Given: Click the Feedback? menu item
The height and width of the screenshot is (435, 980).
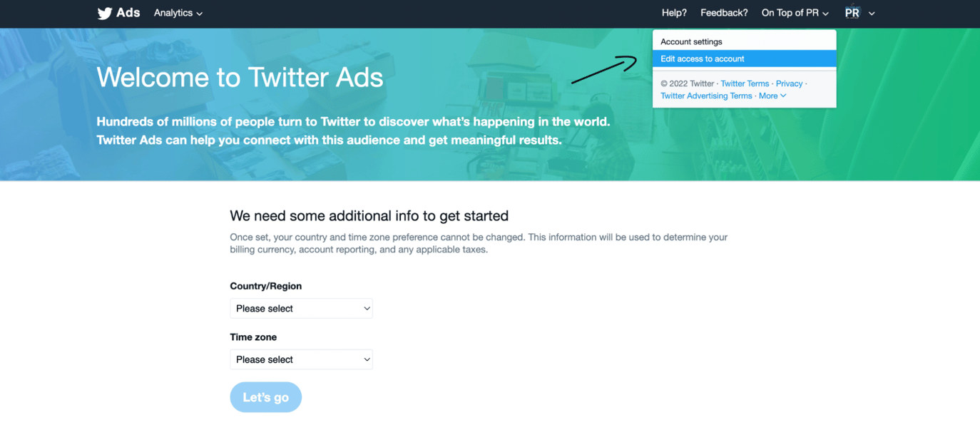Looking at the screenshot, I should pos(724,12).
